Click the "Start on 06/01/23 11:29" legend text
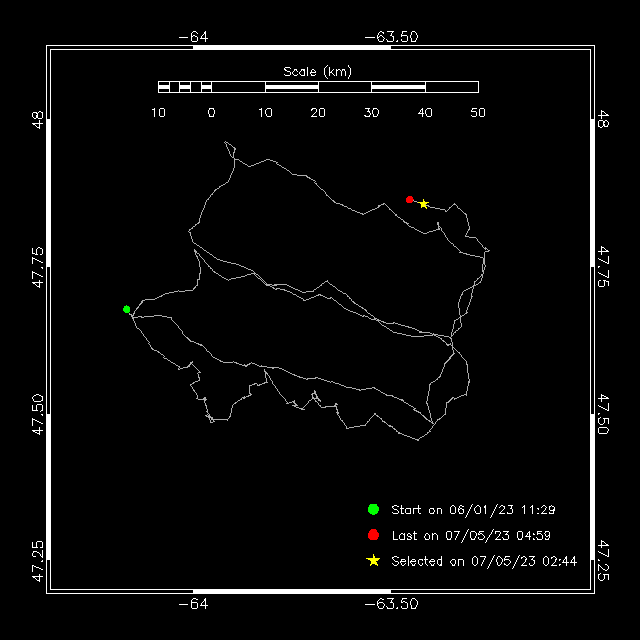This screenshot has width=640, height=640. [473, 510]
